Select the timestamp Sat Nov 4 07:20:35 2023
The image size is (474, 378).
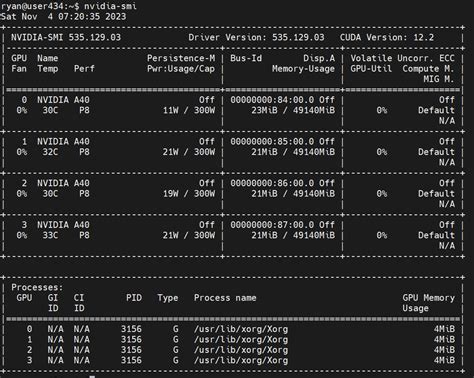tap(63, 16)
